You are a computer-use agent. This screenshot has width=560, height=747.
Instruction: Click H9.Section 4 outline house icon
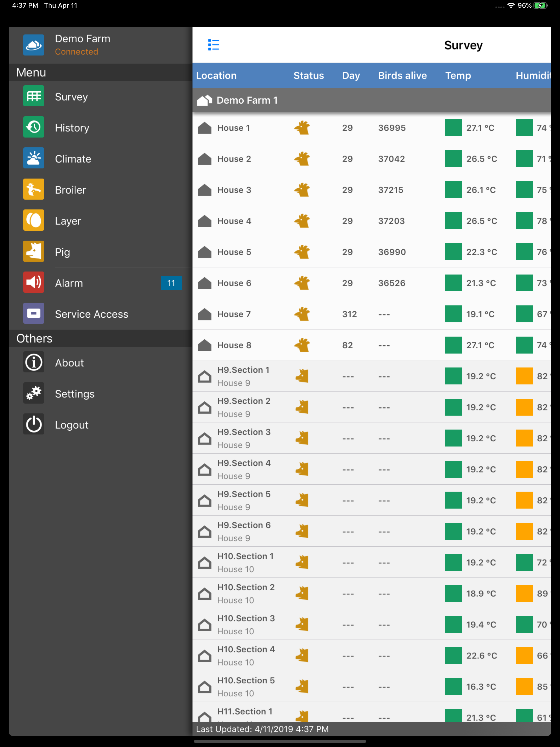point(204,469)
